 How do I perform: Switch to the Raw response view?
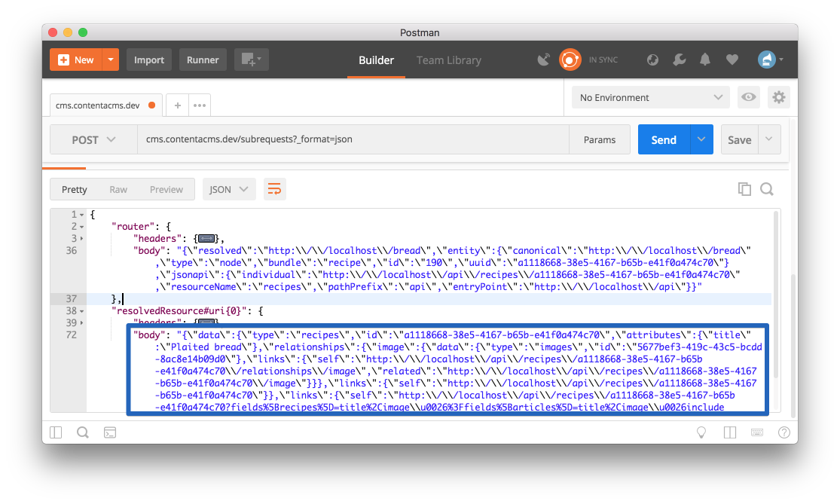point(118,189)
